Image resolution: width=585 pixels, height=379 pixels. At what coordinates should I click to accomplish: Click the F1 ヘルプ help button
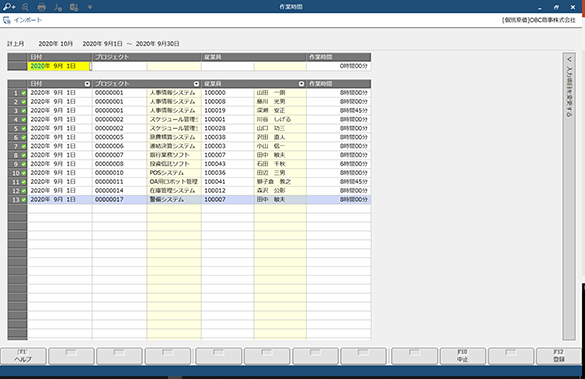(x=24, y=356)
